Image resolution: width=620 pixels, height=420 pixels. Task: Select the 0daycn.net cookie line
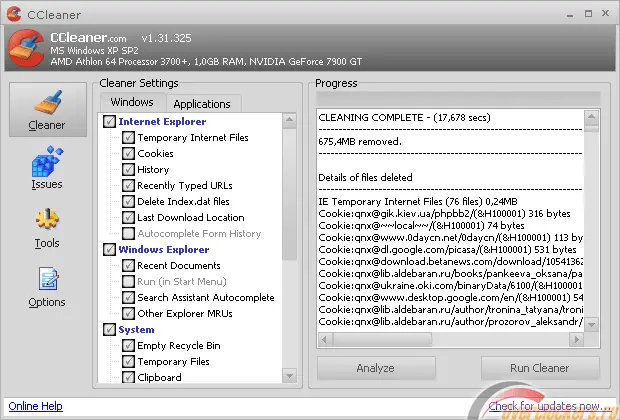[x=450, y=237]
